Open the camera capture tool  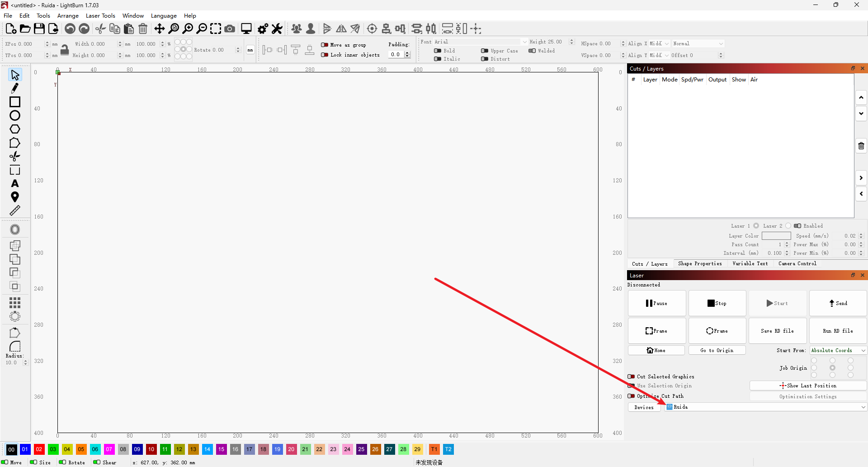tap(230, 29)
